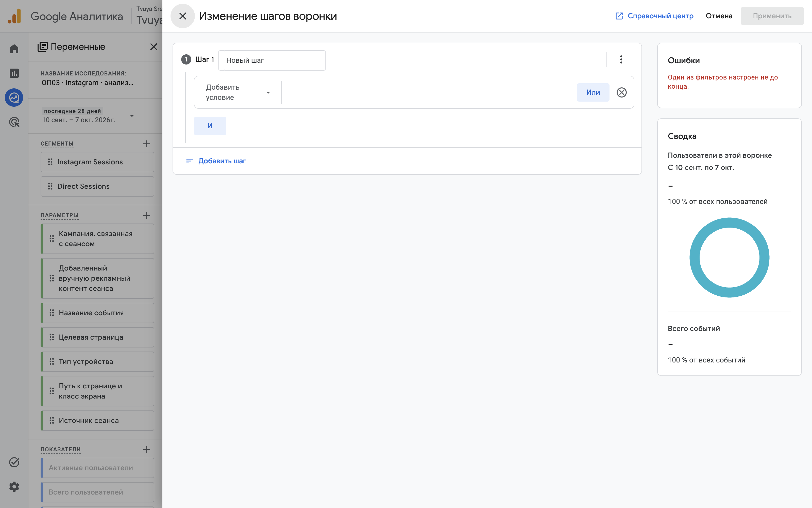The image size is (812, 508).
Task: Select Всего пользователей metric
Action: click(x=97, y=492)
